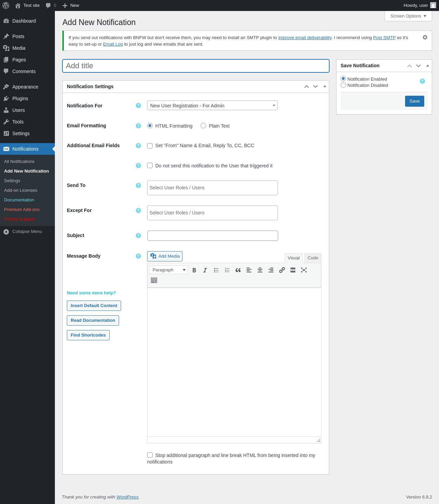Open the Post SMTP link
439x504 pixels.
pos(384,38)
